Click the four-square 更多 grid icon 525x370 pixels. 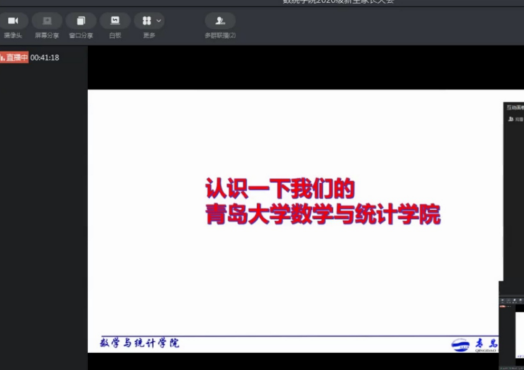147,21
